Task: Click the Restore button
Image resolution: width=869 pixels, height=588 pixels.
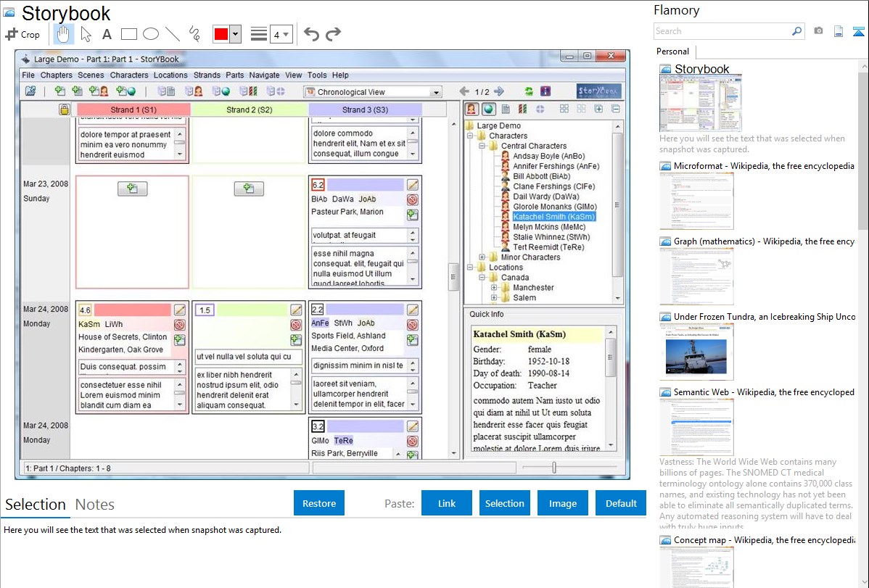Action: pyautogui.click(x=319, y=503)
